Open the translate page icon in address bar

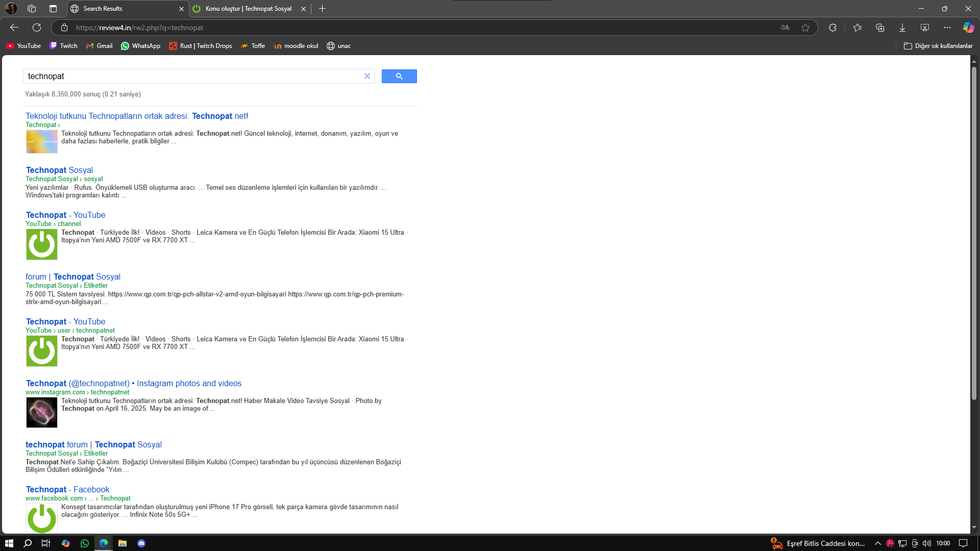coord(785,28)
